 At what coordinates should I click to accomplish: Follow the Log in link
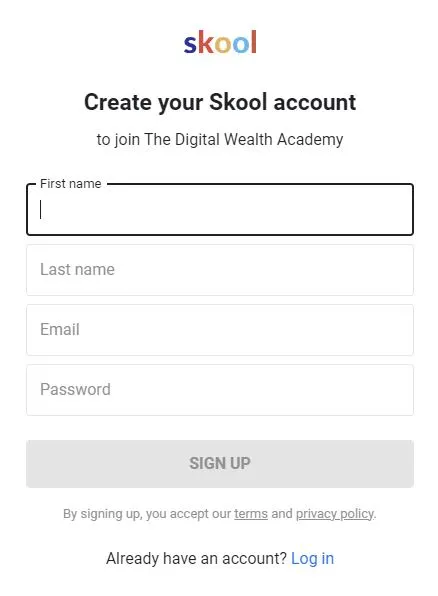pos(313,559)
